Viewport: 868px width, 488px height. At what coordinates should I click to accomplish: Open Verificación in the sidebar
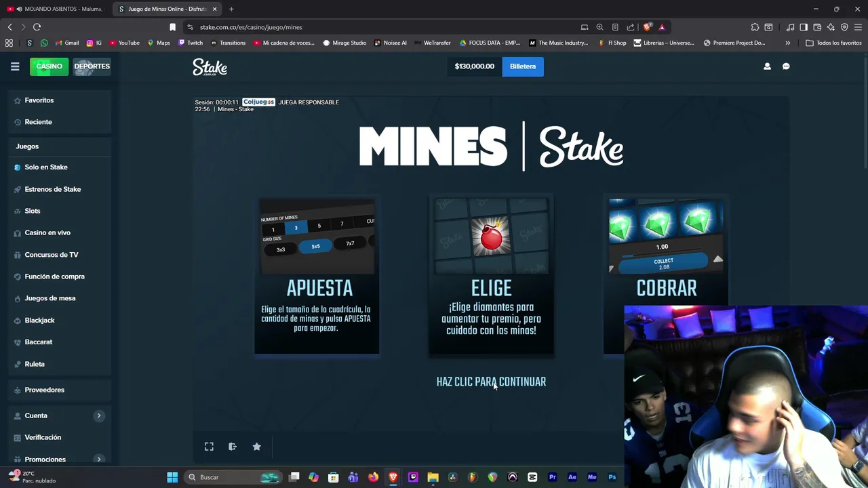[x=43, y=437]
